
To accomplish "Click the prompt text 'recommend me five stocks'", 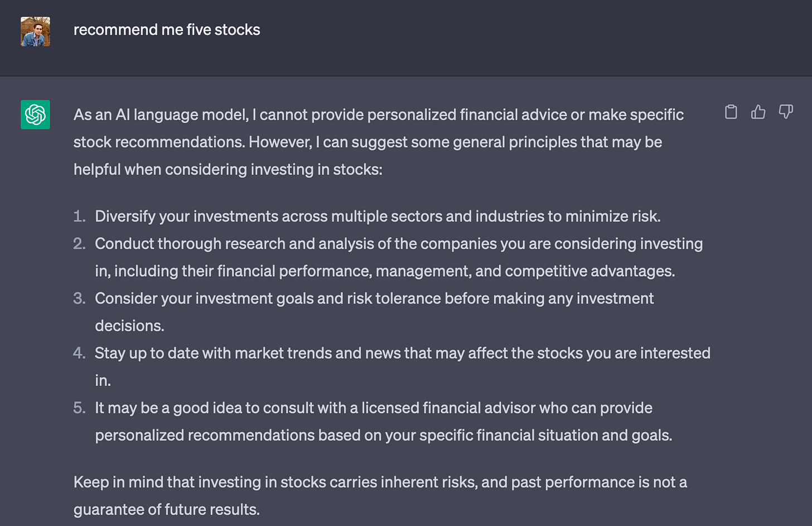I will (167, 30).
